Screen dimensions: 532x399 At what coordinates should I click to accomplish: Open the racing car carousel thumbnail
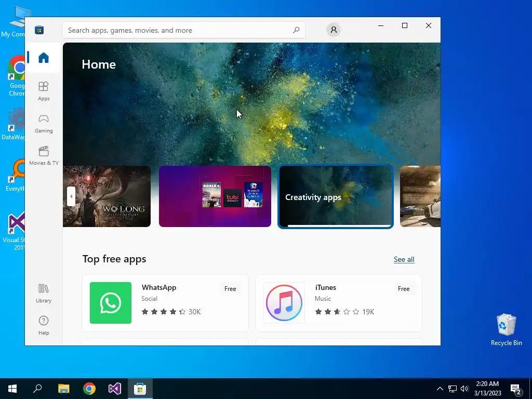coord(420,196)
